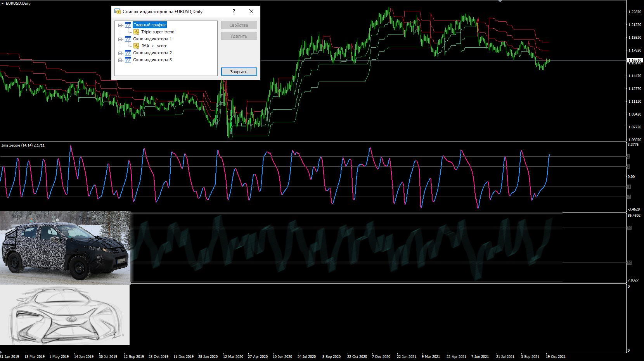Close the indicator list dialog with X

(x=251, y=11)
